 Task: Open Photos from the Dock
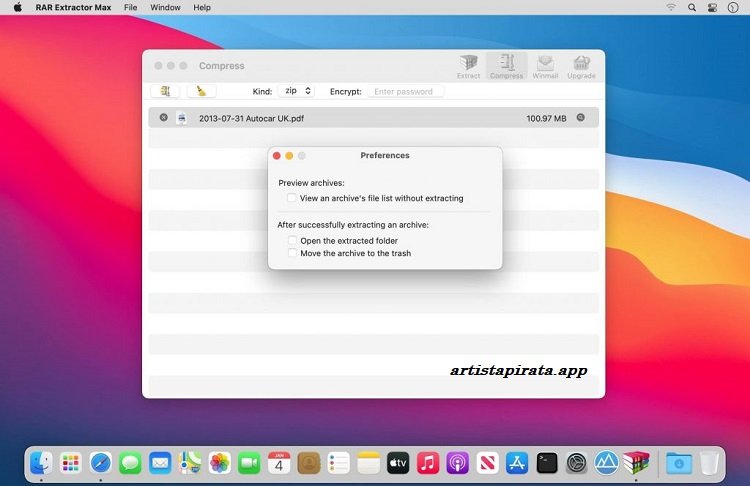(220, 463)
